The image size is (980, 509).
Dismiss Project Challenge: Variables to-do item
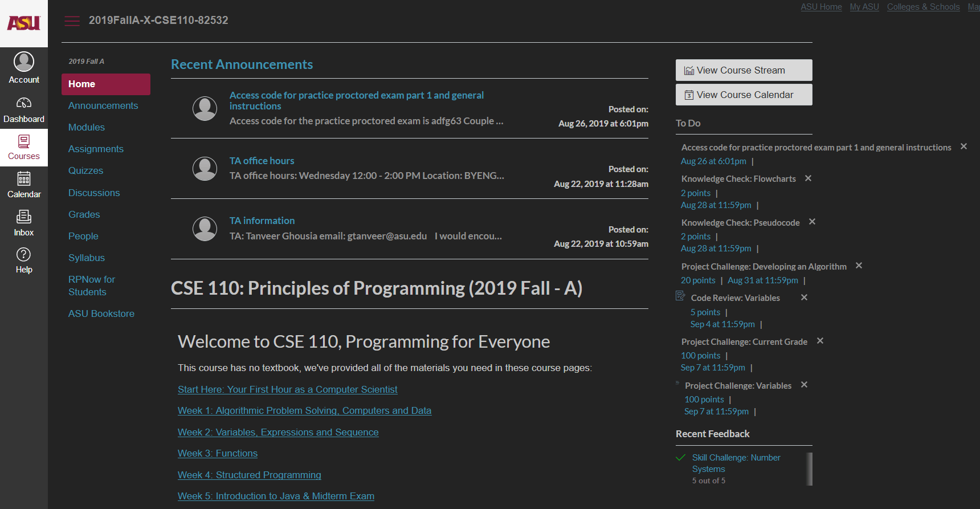coord(804,385)
